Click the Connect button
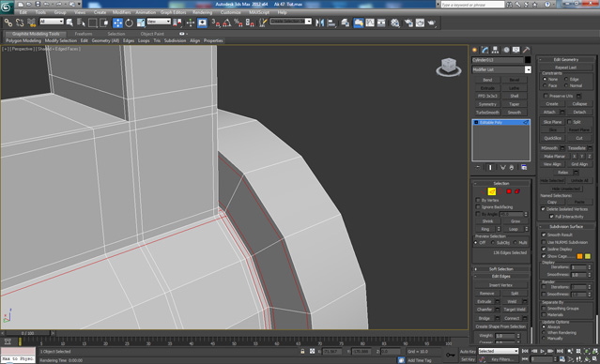Screen dimensions: 600x364 (x=512, y=318)
